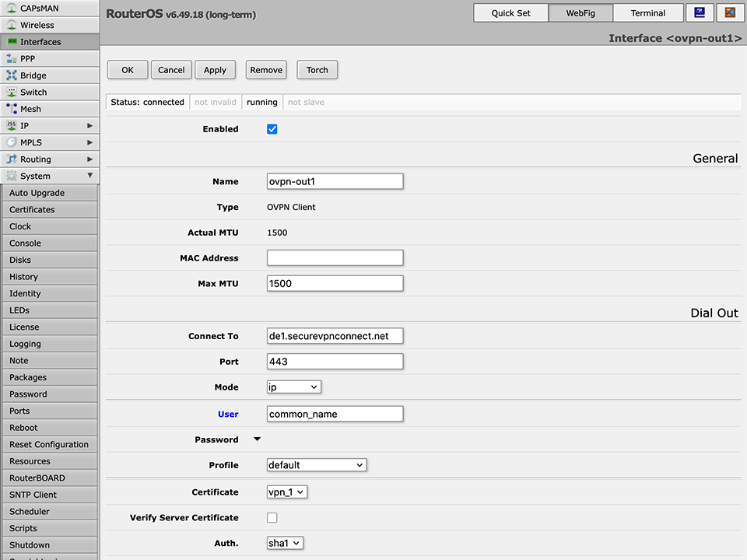Start Torch on this interface

[x=317, y=69]
